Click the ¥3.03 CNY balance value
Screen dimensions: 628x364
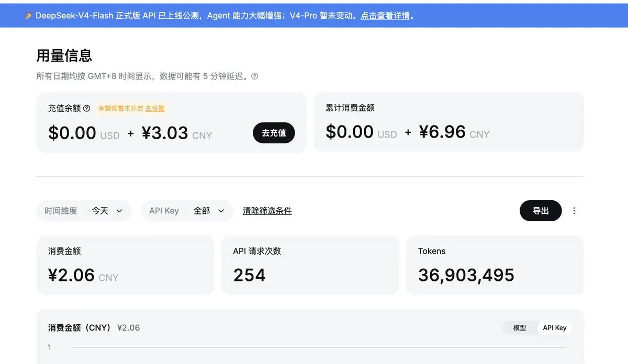click(177, 133)
